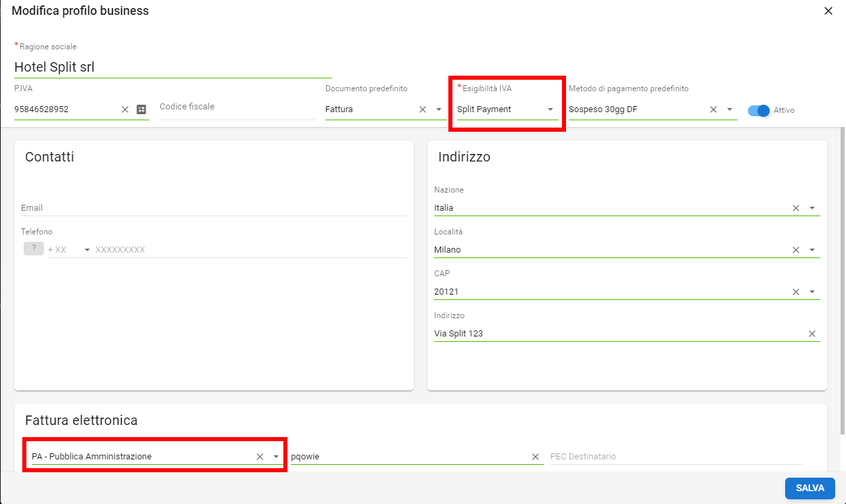Click into the Email input field
The width and height of the screenshot is (846, 504).
click(x=214, y=208)
